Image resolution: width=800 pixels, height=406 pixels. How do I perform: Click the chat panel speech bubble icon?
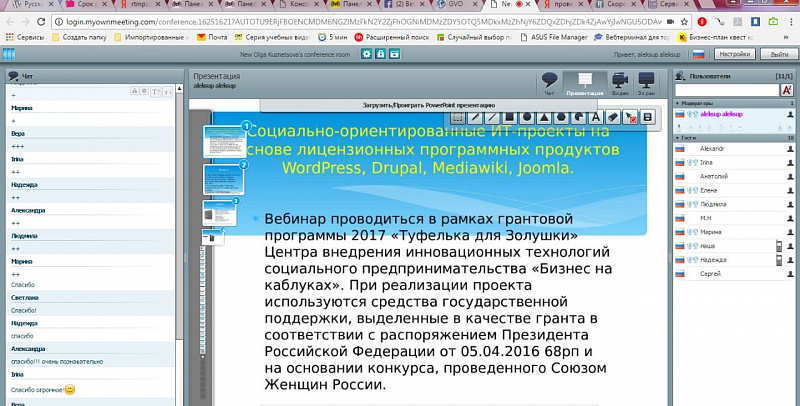[x=13, y=76]
